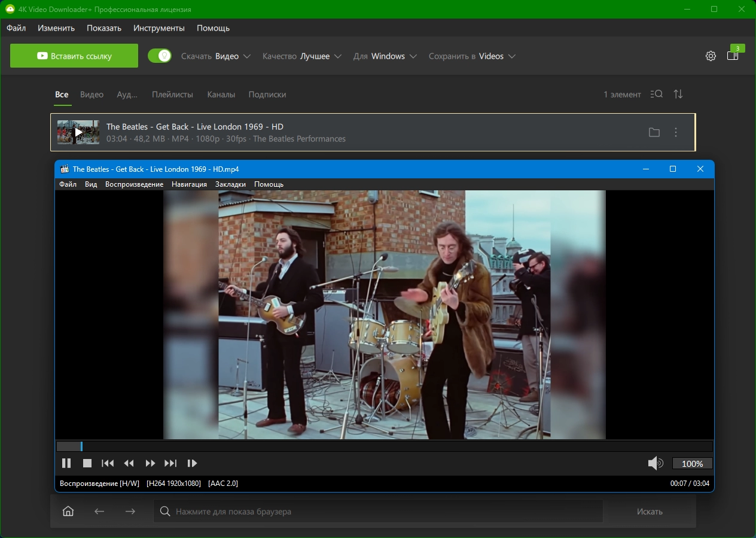Step forward one frame
Screen dimensions: 756x538
(192, 463)
